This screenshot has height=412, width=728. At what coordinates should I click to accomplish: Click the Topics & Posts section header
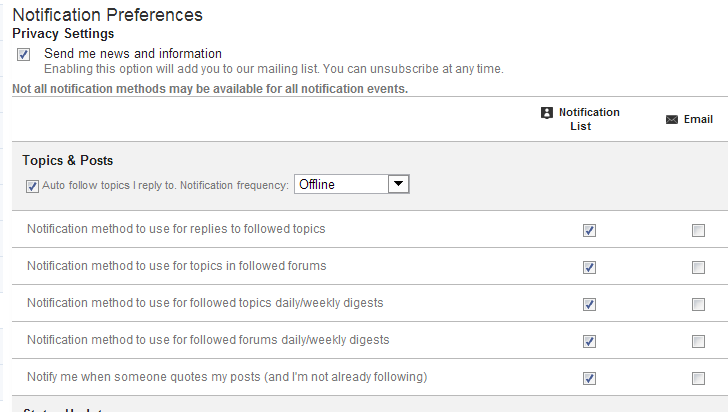tap(68, 161)
